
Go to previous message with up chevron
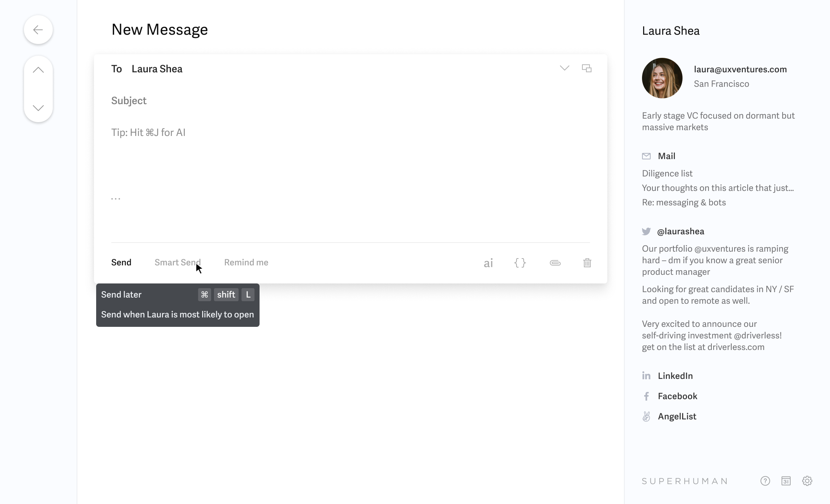tap(38, 70)
